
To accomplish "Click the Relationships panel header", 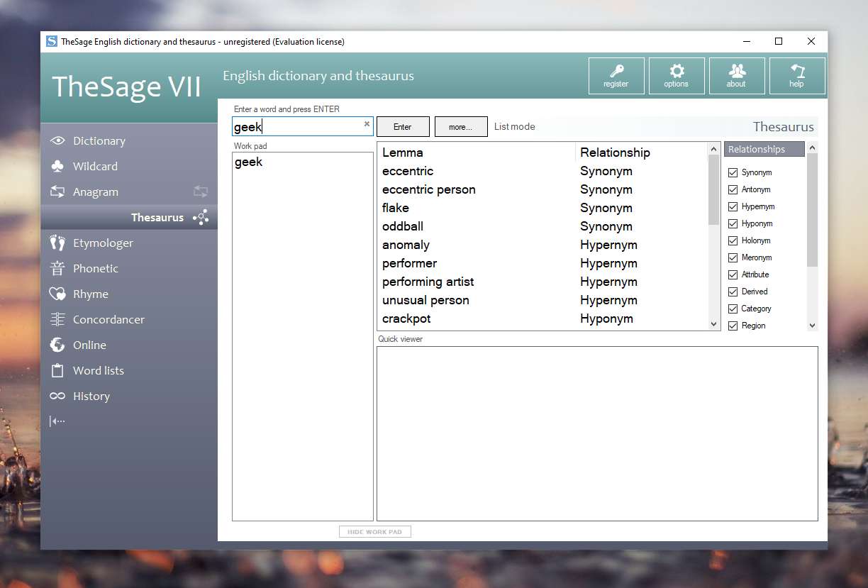I will click(x=764, y=149).
